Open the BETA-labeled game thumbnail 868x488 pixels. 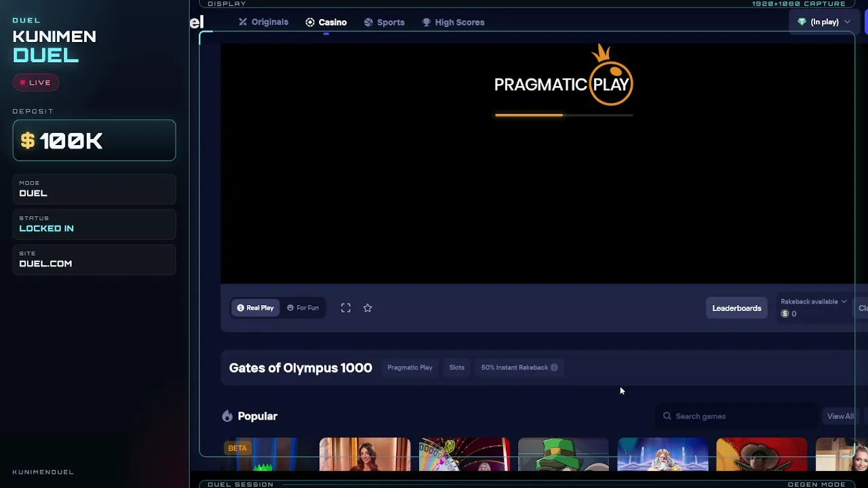[x=265, y=454]
